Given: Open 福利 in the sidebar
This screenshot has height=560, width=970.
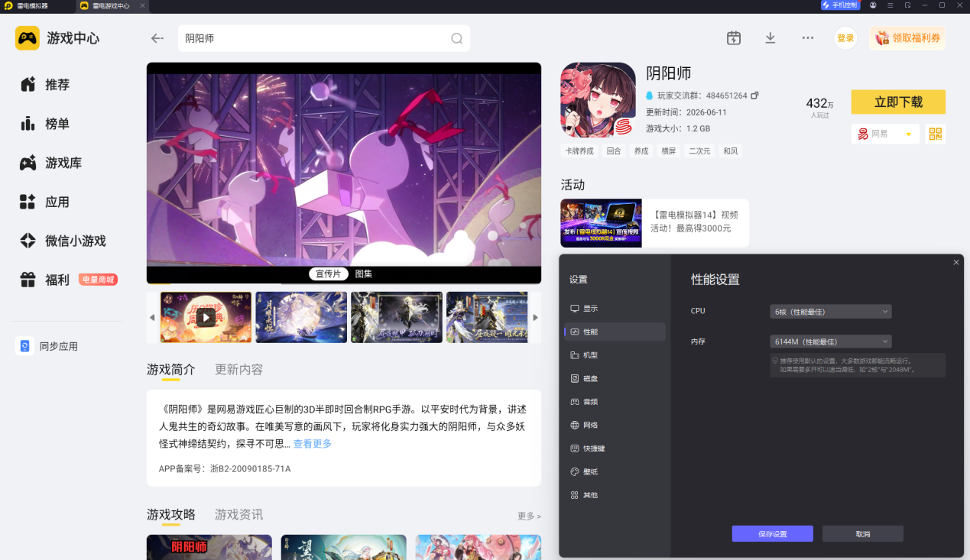Looking at the screenshot, I should click(x=46, y=280).
